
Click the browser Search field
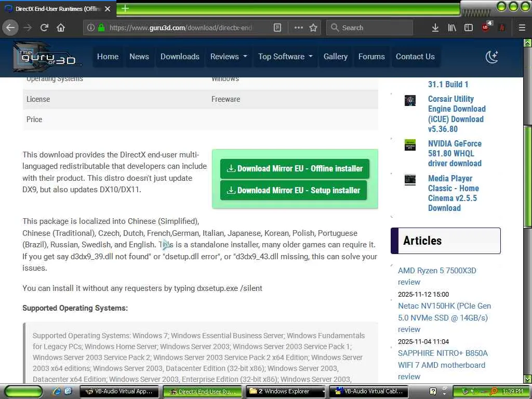370,28
